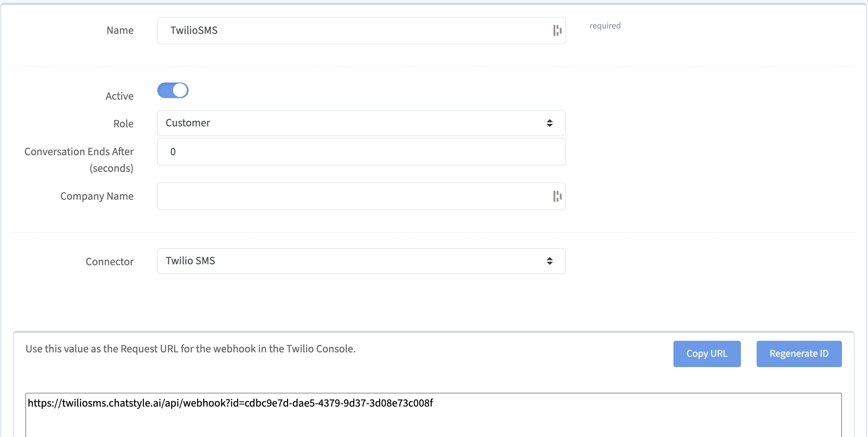Focus the empty Company Name input
The height and width of the screenshot is (437, 868).
coord(362,196)
